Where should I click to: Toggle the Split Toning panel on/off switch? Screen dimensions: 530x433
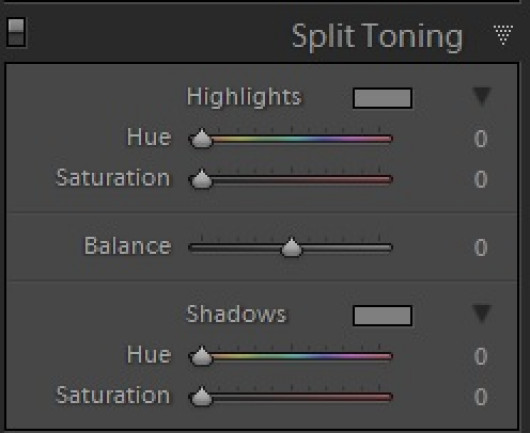point(16,32)
